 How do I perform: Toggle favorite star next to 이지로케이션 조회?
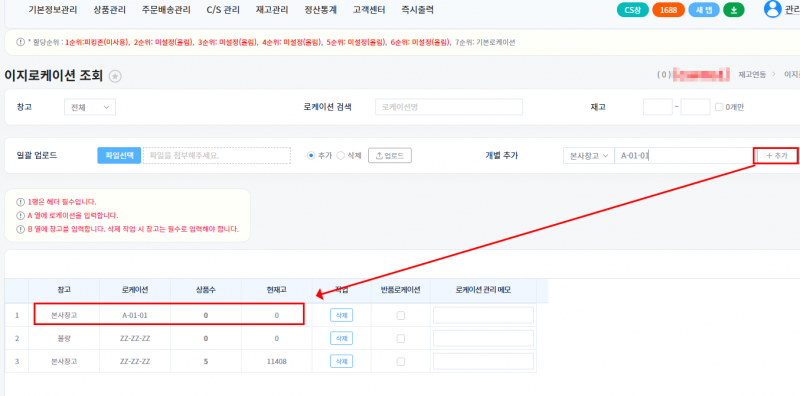point(115,77)
